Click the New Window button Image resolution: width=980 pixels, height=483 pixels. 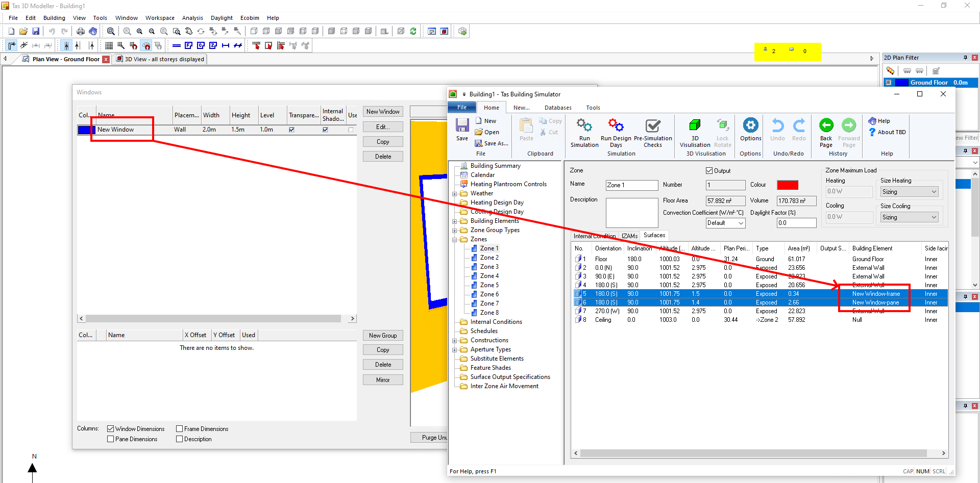coord(383,112)
